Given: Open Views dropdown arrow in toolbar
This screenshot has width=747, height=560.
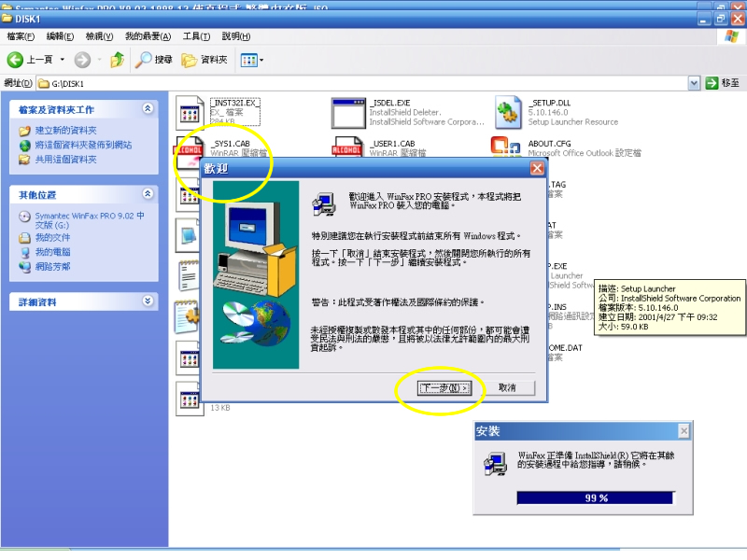Looking at the screenshot, I should tap(261, 60).
